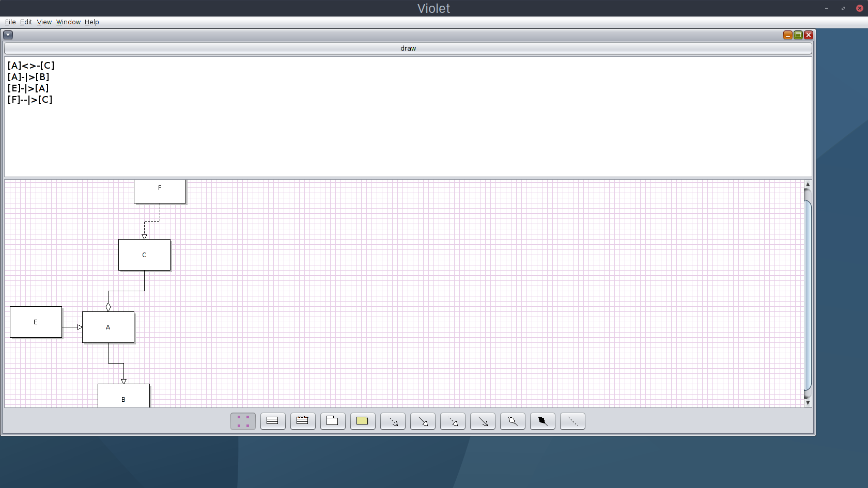Expand the Window menu
868x488 pixels.
(x=68, y=22)
